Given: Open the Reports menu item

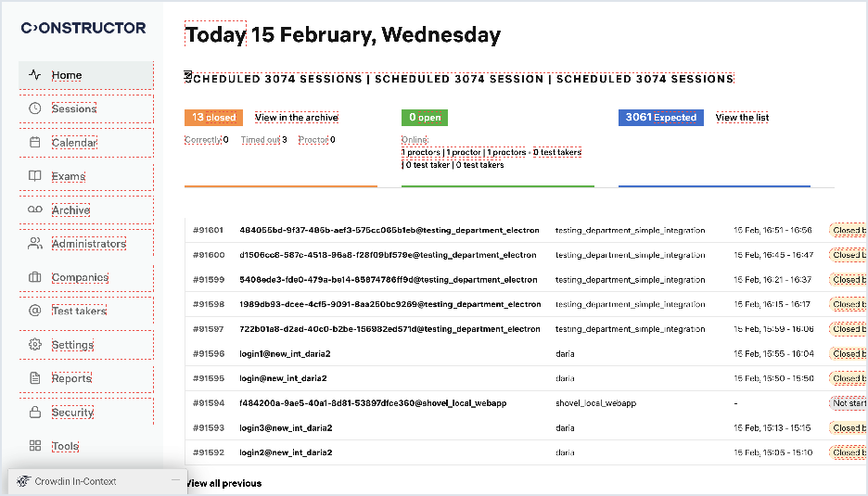Looking at the screenshot, I should pos(71,378).
